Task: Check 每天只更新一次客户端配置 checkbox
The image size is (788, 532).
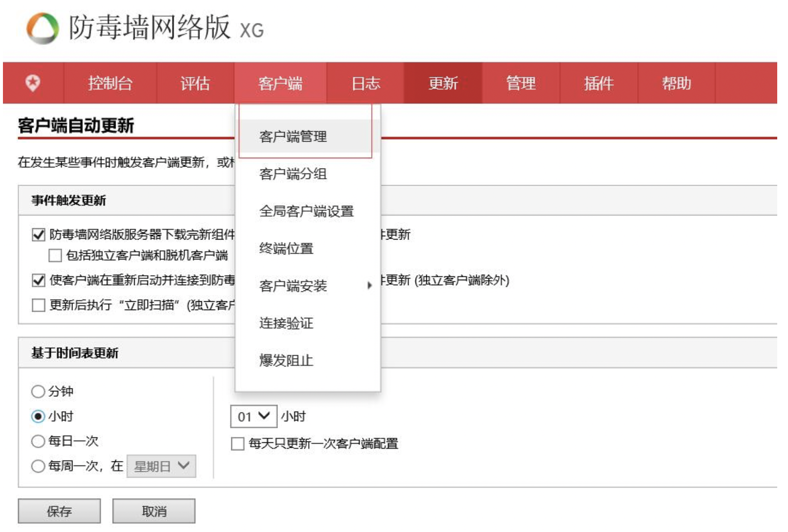Action: [x=238, y=444]
